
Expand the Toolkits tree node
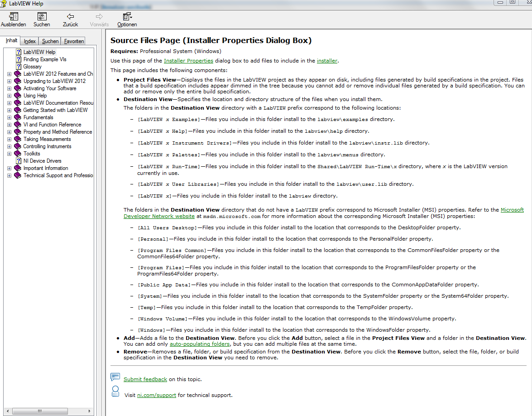click(9, 154)
